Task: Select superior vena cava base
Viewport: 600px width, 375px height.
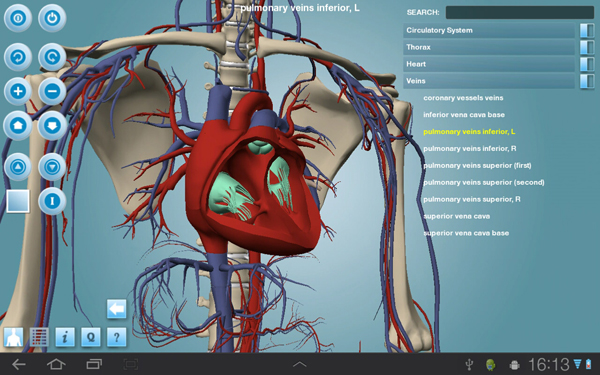Action: [x=466, y=233]
